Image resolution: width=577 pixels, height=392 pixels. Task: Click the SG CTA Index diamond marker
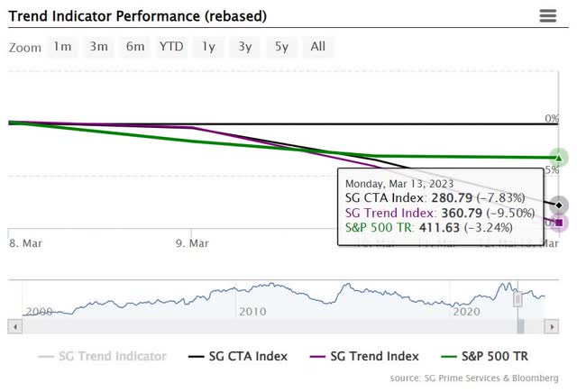[x=559, y=205]
